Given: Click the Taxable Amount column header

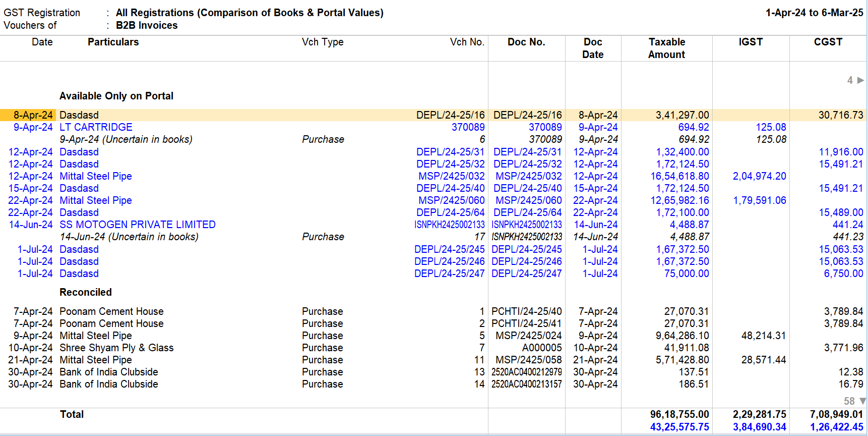Looking at the screenshot, I should tap(666, 48).
